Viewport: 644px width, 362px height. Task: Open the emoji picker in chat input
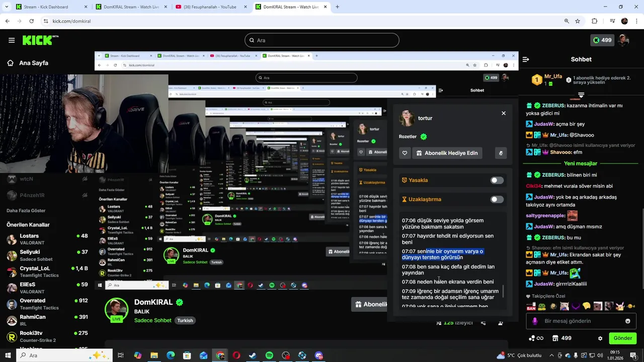coord(628,321)
